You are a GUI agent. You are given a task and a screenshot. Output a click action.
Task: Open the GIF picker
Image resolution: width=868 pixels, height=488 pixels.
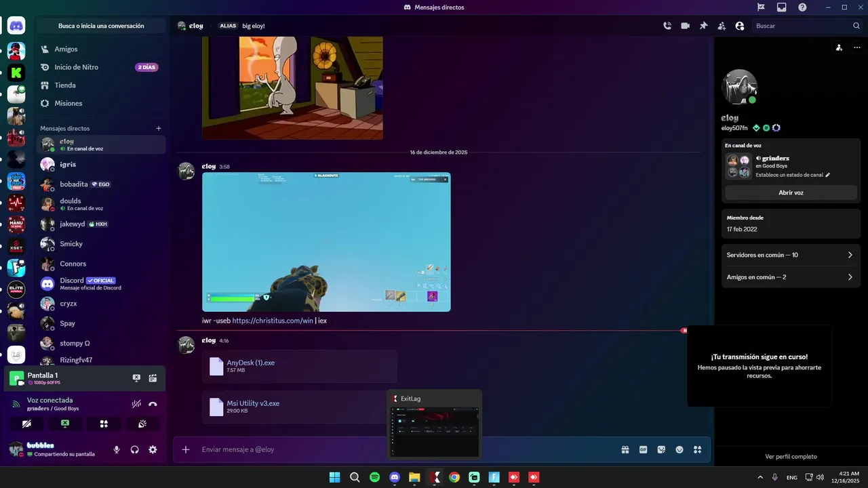643,449
